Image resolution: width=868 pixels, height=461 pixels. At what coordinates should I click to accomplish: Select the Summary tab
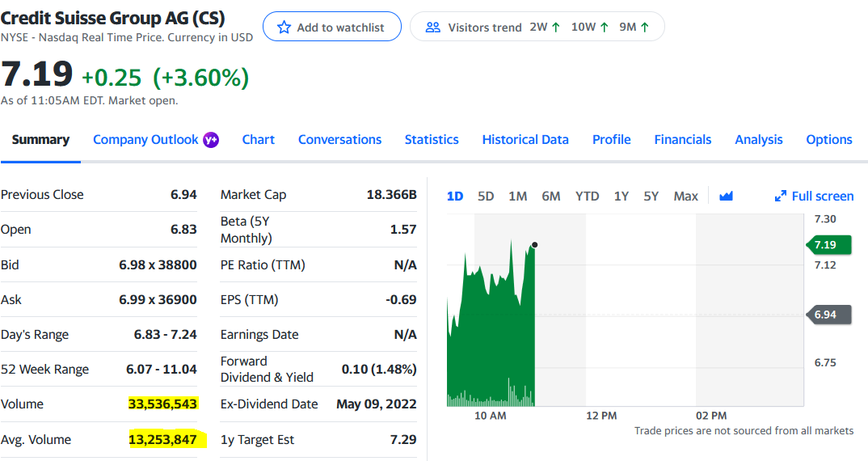tap(40, 140)
